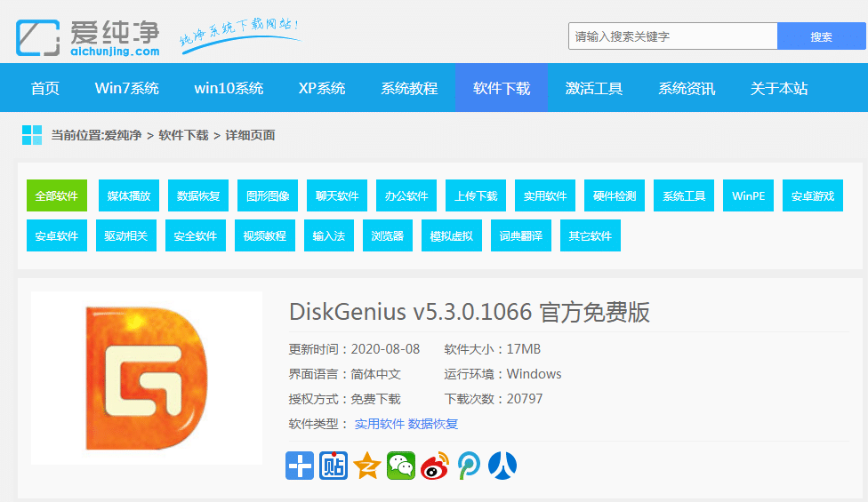868x502 pixels.
Task: Click the 简体中文 language value
Action: tap(376, 374)
